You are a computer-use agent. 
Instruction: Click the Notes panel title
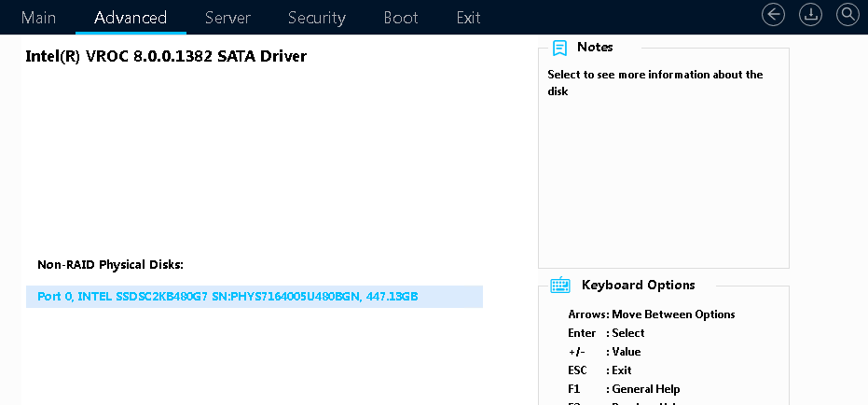click(x=595, y=47)
